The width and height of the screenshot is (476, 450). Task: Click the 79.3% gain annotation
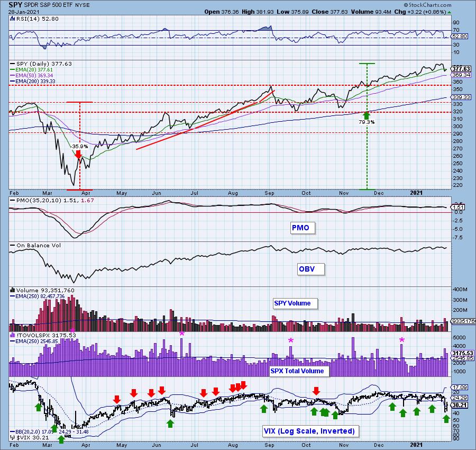pyautogui.click(x=367, y=122)
